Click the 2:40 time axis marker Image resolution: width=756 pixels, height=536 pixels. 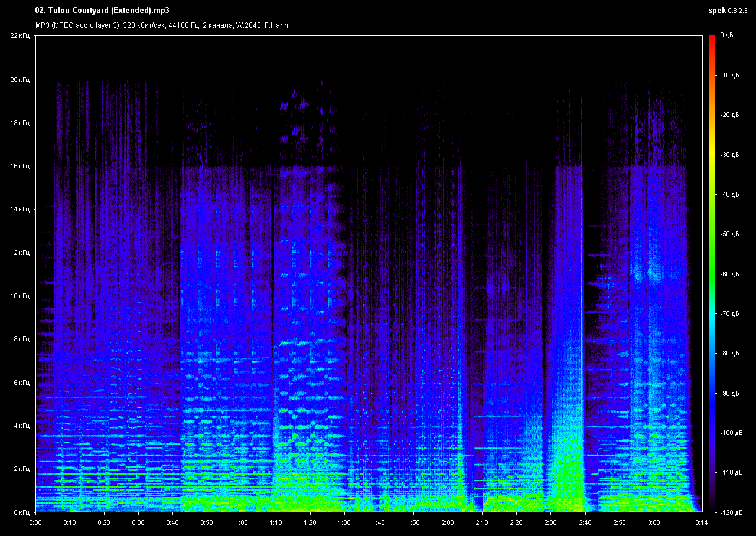[x=584, y=522]
